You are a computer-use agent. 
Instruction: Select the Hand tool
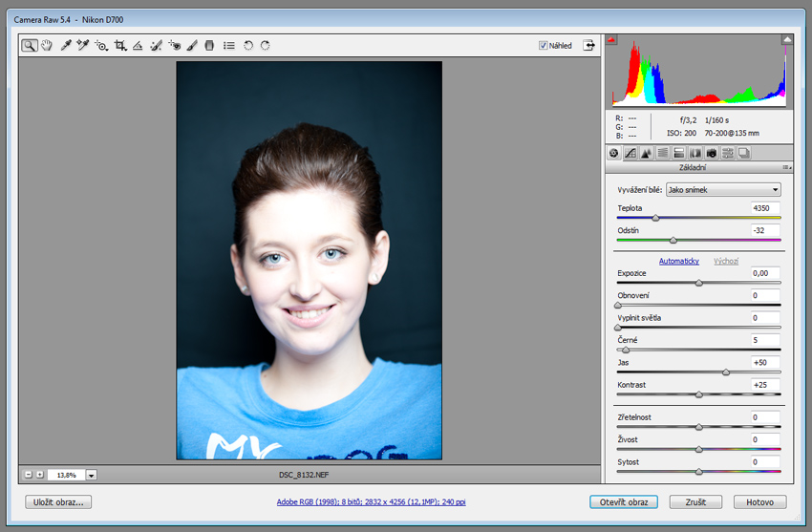(x=47, y=45)
